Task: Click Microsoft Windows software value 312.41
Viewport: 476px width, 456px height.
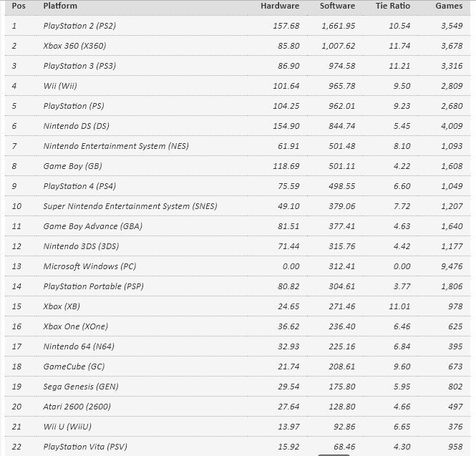Action: point(342,266)
